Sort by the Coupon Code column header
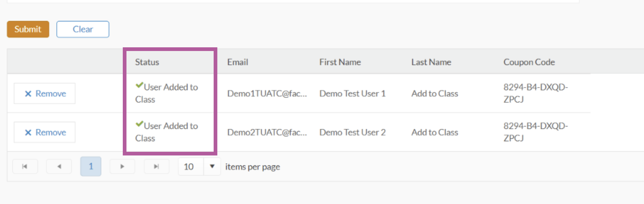644x204 pixels. point(529,62)
